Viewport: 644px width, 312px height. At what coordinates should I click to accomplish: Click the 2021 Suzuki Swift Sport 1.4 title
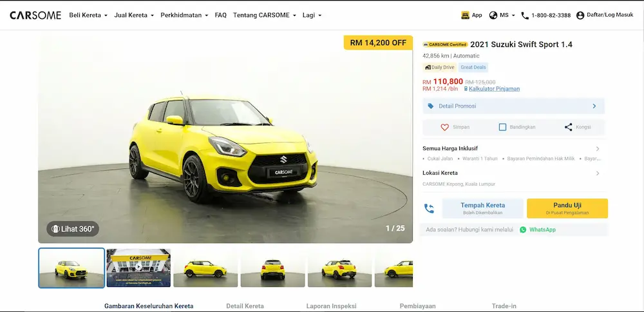tap(521, 45)
